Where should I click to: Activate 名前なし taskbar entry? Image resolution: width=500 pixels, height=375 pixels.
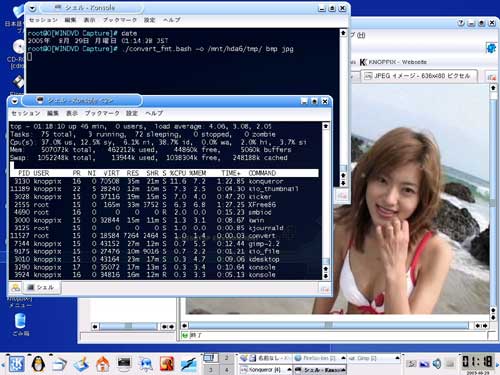[x=266, y=358]
